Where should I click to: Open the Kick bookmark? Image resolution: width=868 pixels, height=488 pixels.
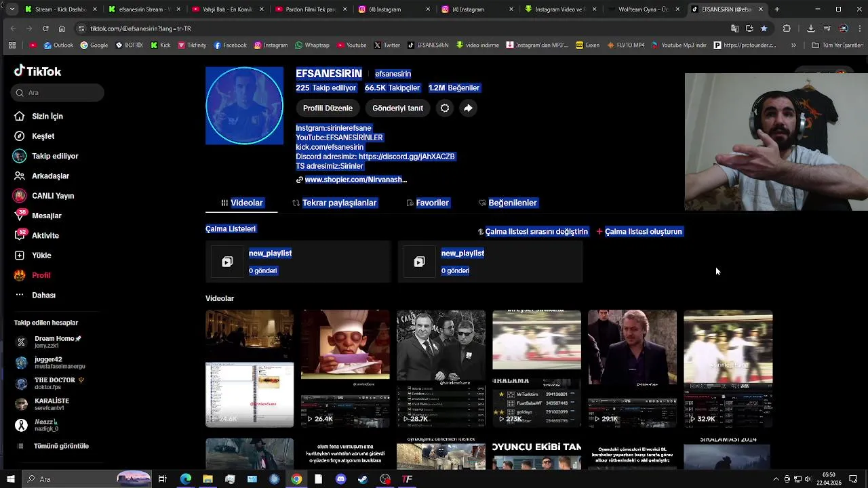(x=161, y=45)
